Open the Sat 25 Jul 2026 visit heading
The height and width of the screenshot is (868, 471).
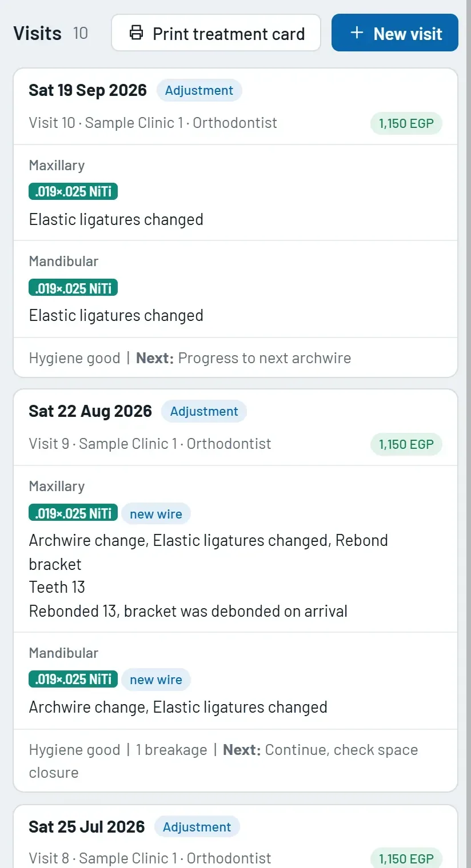87,827
